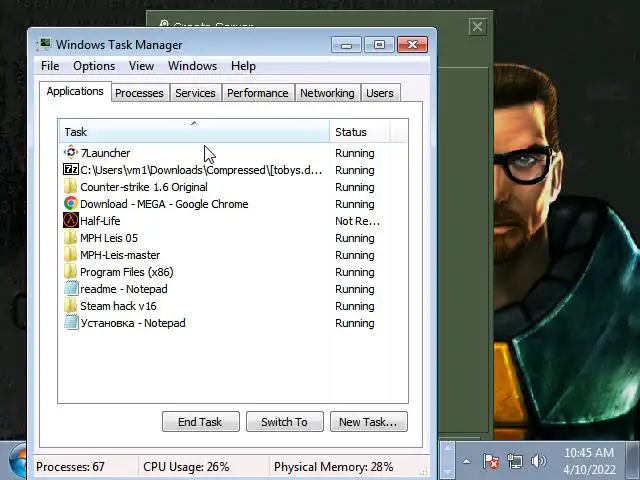Select the 7Launcher task name
The width and height of the screenshot is (640, 480).
point(105,153)
